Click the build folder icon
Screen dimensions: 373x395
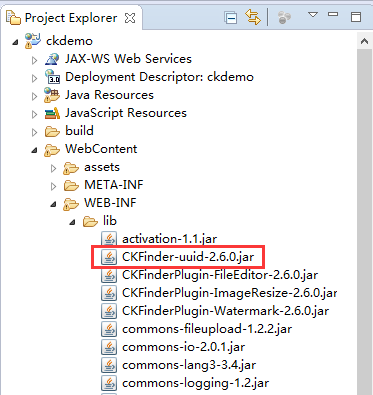(x=52, y=131)
